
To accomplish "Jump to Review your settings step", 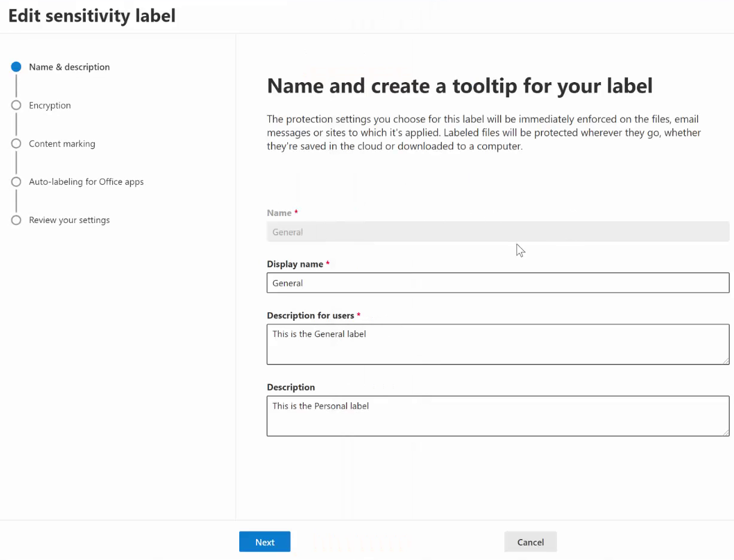I will click(x=70, y=220).
